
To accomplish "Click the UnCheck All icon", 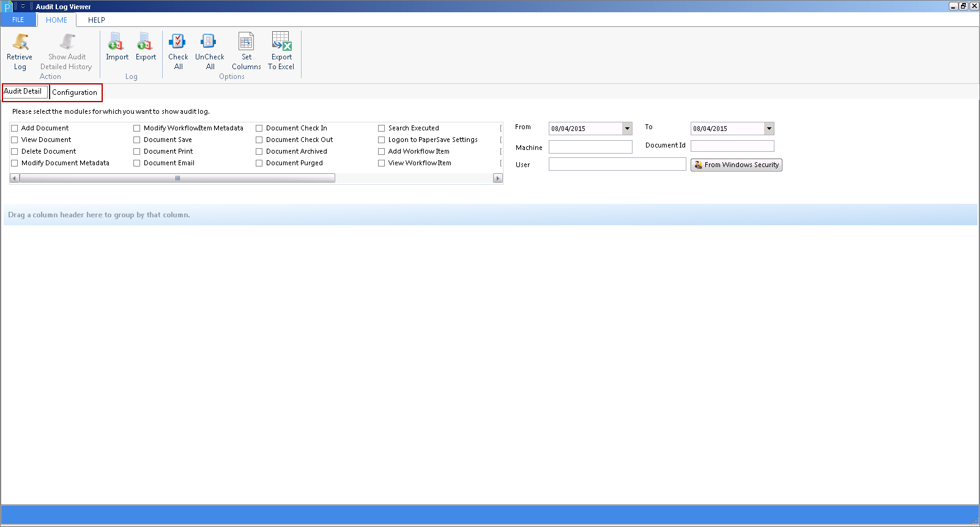I will [x=209, y=42].
